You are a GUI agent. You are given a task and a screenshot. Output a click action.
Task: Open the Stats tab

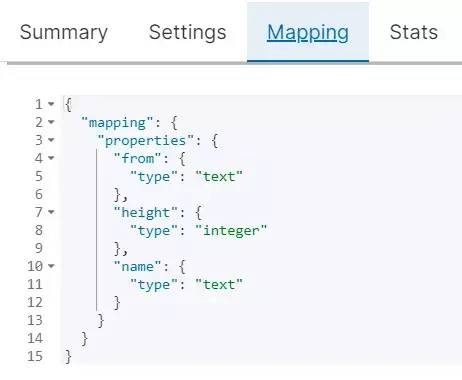pyautogui.click(x=414, y=32)
